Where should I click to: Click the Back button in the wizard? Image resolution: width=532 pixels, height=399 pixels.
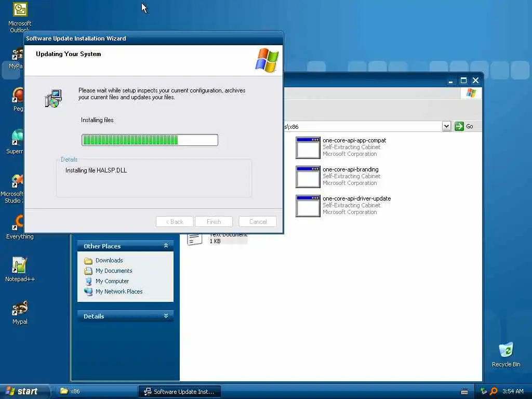point(175,221)
